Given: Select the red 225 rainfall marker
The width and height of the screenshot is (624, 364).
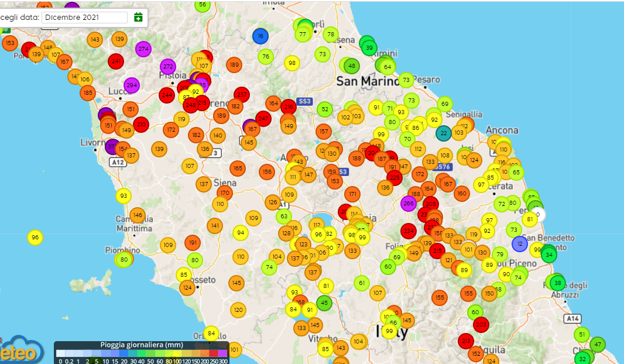Looking at the screenshot, I should [395, 177].
